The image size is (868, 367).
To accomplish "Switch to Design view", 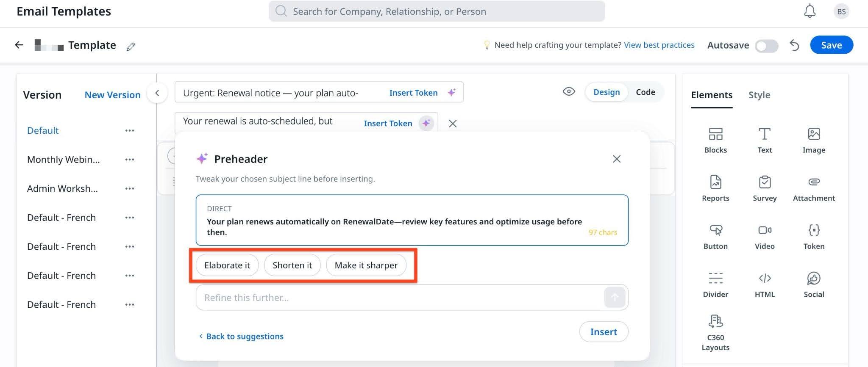I will (606, 92).
